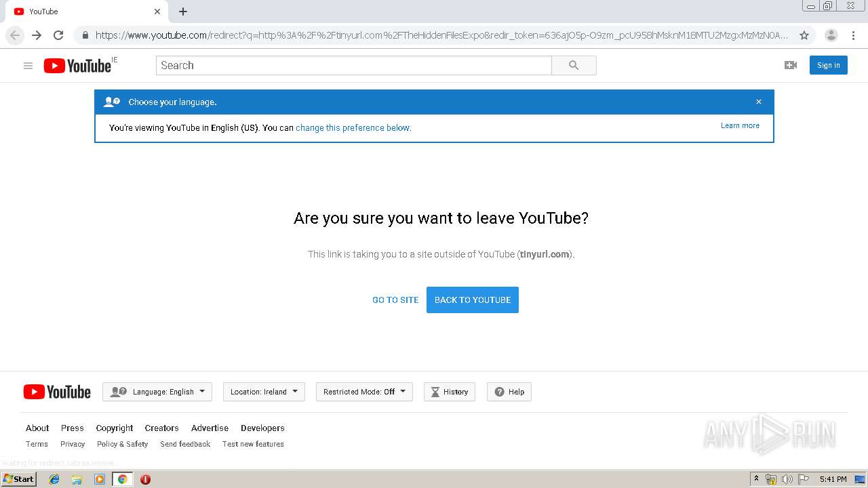This screenshot has height=488, width=868.
Task: Select the Chrome taskbar button
Action: tap(122, 479)
